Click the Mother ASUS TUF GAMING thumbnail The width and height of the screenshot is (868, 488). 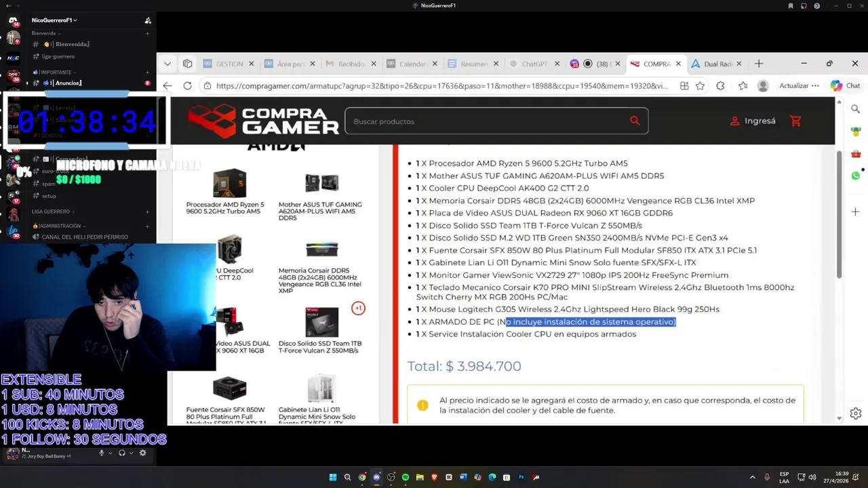click(321, 182)
